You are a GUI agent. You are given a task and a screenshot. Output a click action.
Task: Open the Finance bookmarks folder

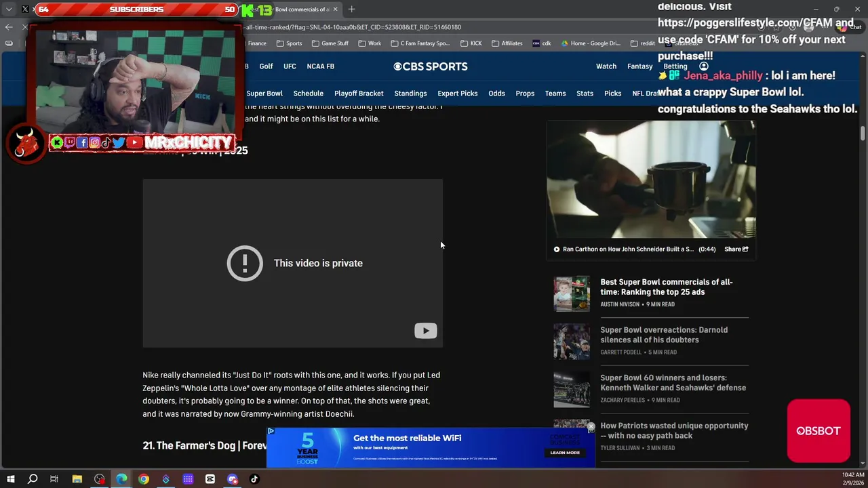(x=257, y=43)
